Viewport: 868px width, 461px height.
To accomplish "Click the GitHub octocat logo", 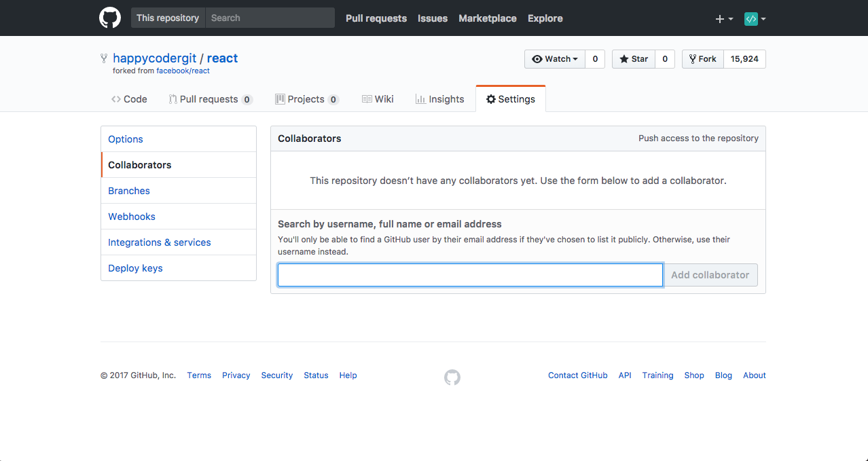I will 109,18.
